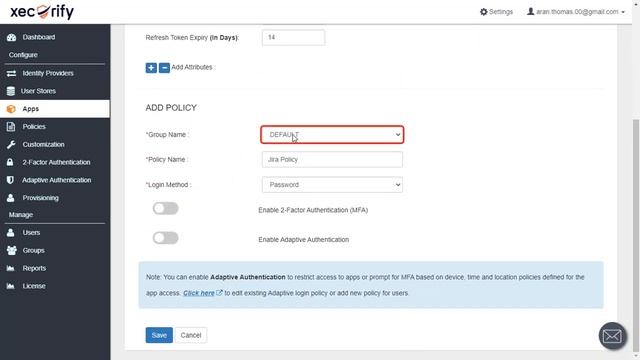The width and height of the screenshot is (640, 360).
Task: Click the user profile icon in header
Action: tap(531, 11)
